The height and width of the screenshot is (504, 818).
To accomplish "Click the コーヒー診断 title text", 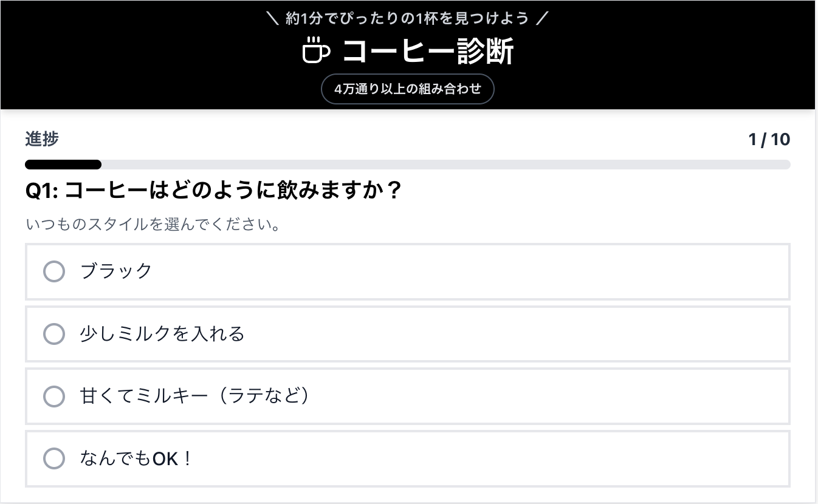I will (428, 51).
